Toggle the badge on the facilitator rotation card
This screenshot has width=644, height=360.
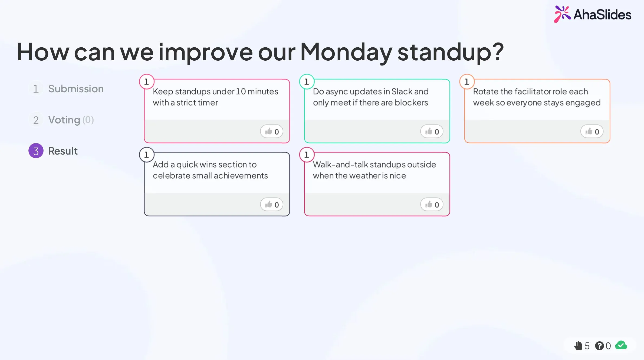(x=466, y=81)
